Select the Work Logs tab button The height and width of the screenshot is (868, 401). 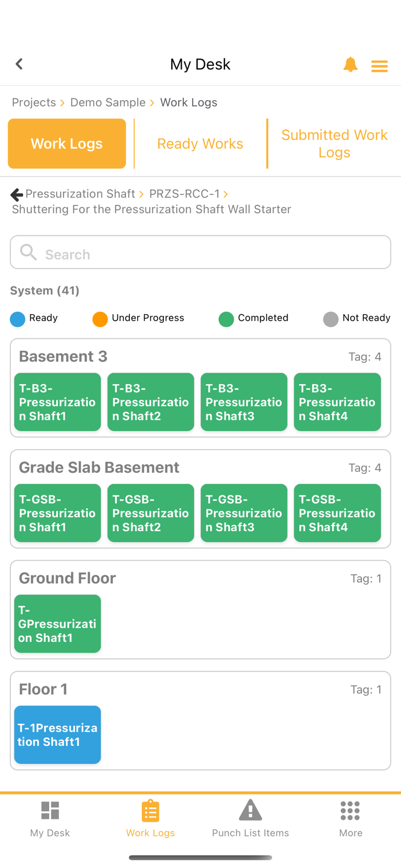tap(67, 144)
